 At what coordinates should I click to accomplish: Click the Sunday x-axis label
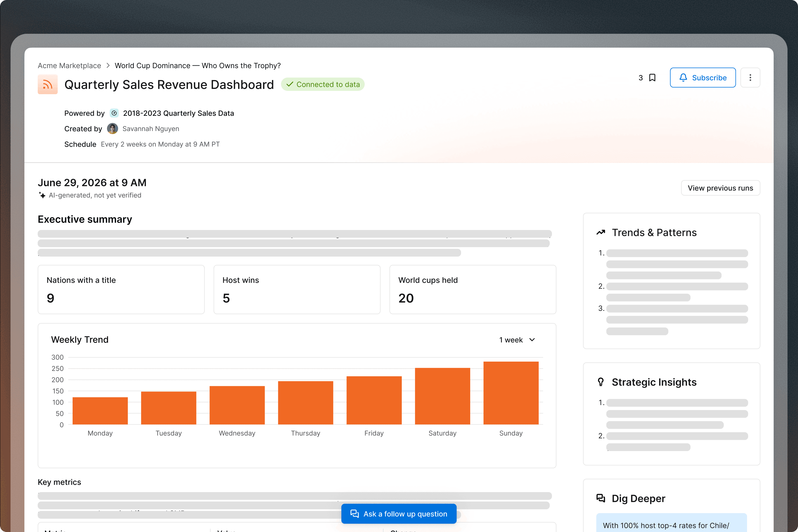511,433
